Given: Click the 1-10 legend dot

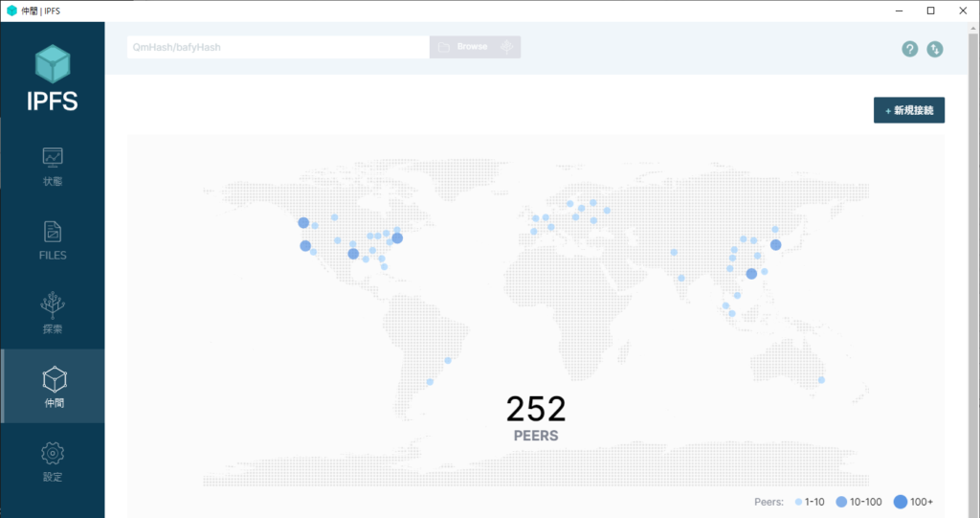Looking at the screenshot, I should point(798,502).
